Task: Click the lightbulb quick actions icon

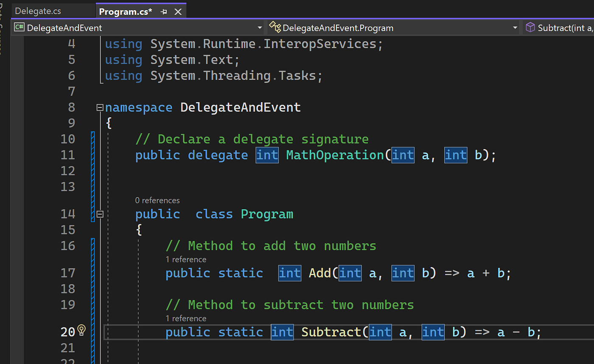Action: click(81, 331)
